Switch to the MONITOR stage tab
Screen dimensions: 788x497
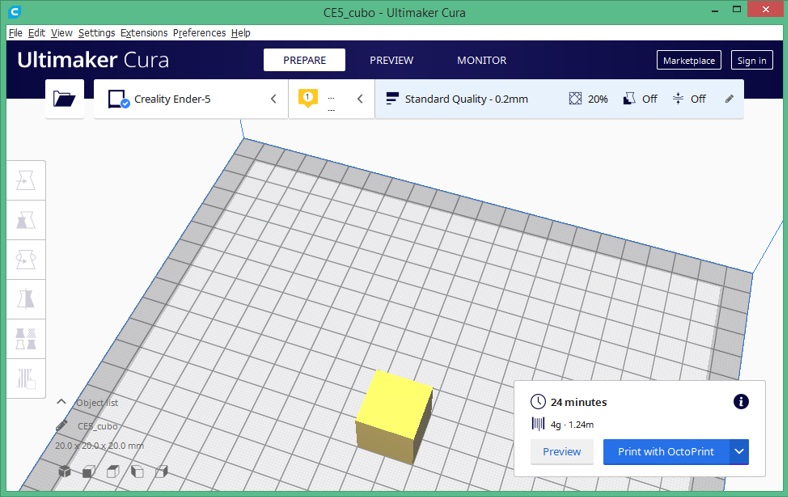click(x=481, y=60)
